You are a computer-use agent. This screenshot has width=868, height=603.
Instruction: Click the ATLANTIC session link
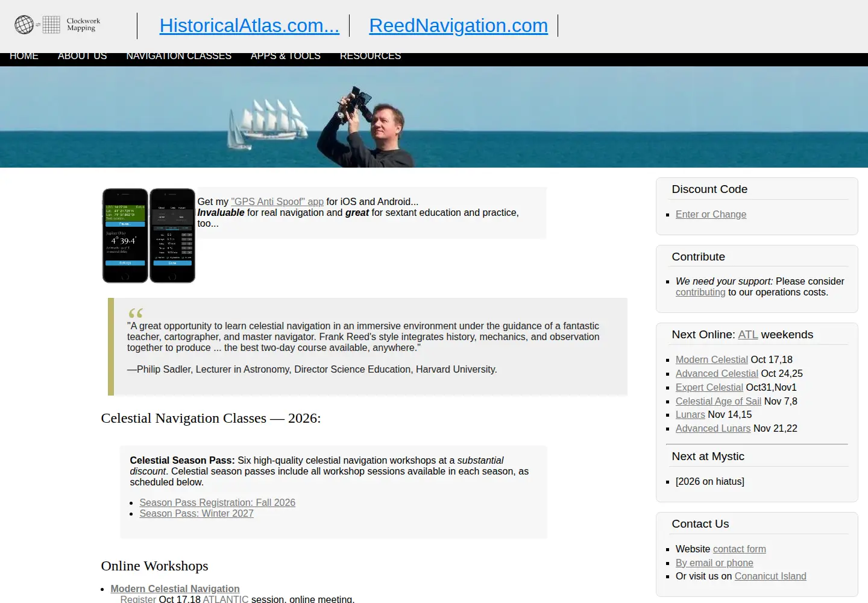coord(225,599)
